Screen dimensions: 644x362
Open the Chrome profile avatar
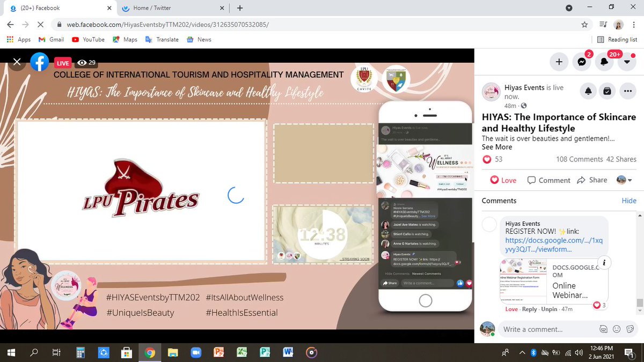point(618,25)
